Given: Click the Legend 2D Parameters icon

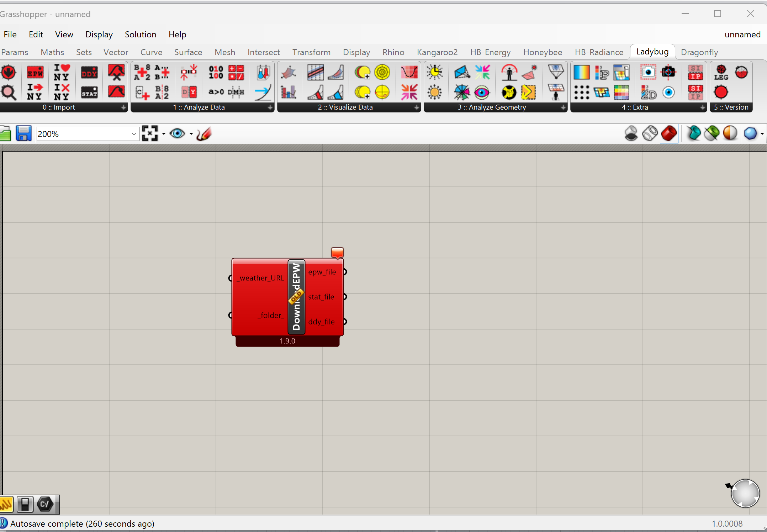Looking at the screenshot, I should [648, 93].
